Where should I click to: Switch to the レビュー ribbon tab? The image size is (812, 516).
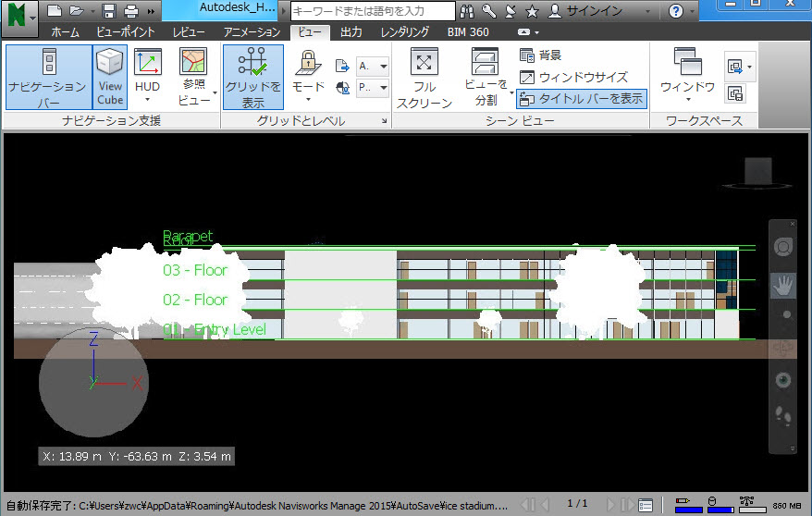189,32
